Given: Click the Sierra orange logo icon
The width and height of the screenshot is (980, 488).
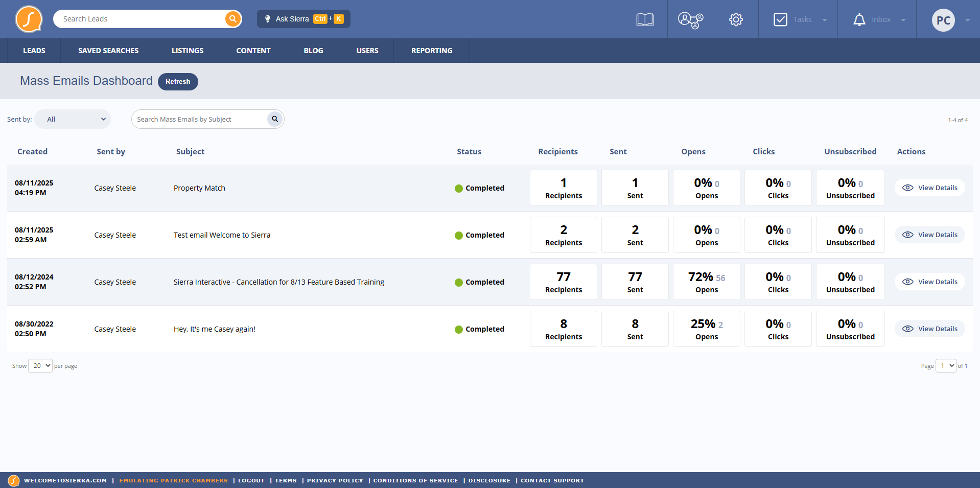Looking at the screenshot, I should pos(29,19).
